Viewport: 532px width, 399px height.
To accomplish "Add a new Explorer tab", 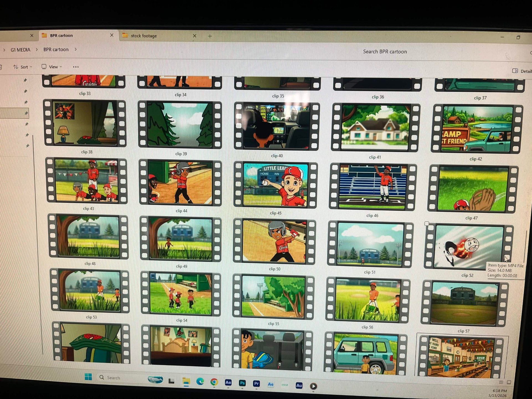I will pos(210,36).
